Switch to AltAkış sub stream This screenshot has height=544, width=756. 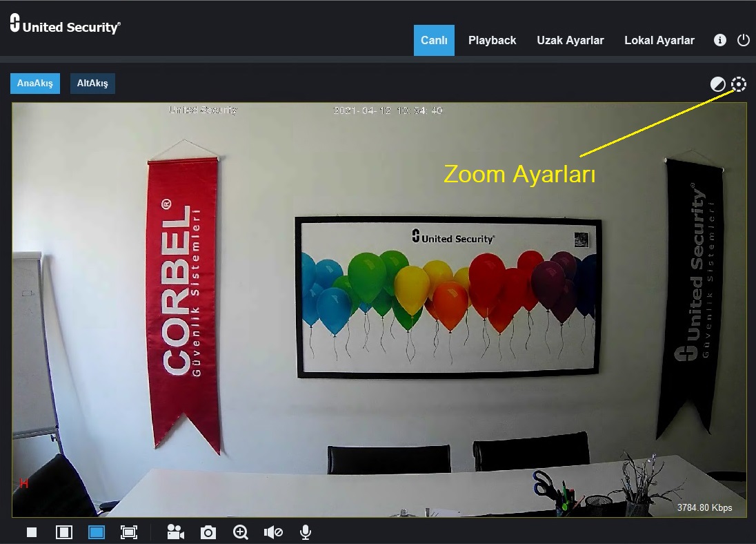(92, 84)
